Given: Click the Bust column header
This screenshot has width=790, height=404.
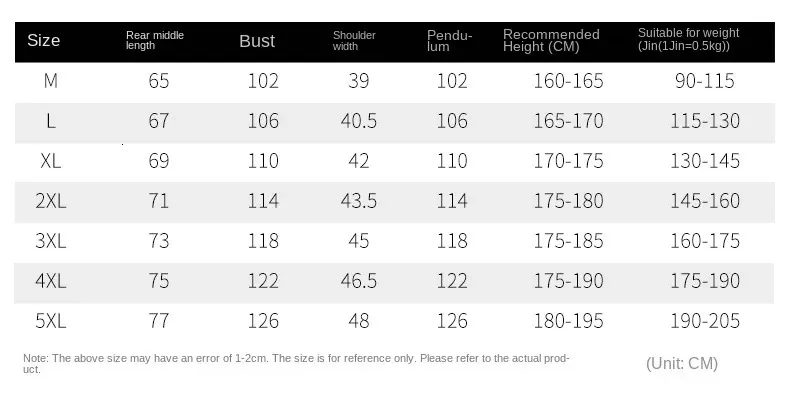Looking at the screenshot, I should (257, 41).
